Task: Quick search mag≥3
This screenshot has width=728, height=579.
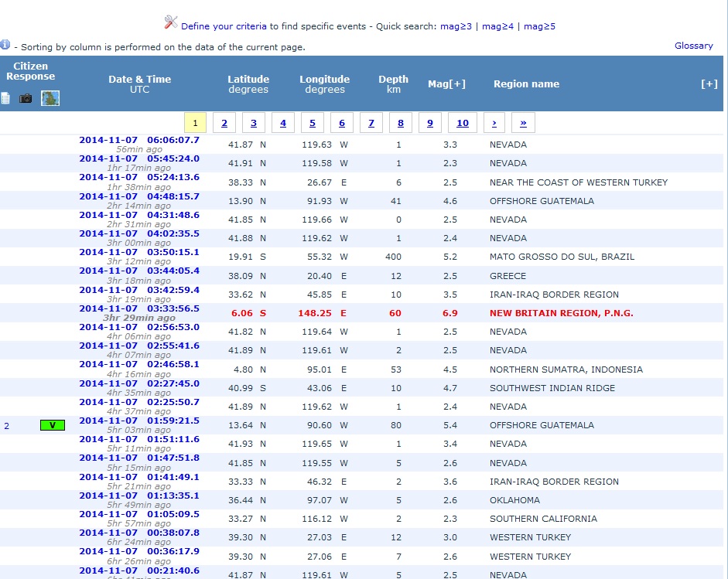Action: [x=456, y=26]
